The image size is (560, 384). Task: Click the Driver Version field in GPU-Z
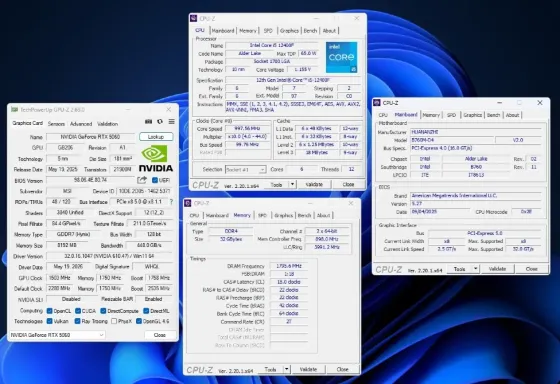tap(109, 256)
